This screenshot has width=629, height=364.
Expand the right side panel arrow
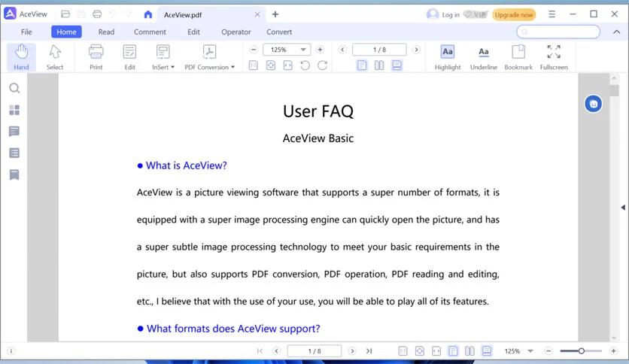click(623, 208)
